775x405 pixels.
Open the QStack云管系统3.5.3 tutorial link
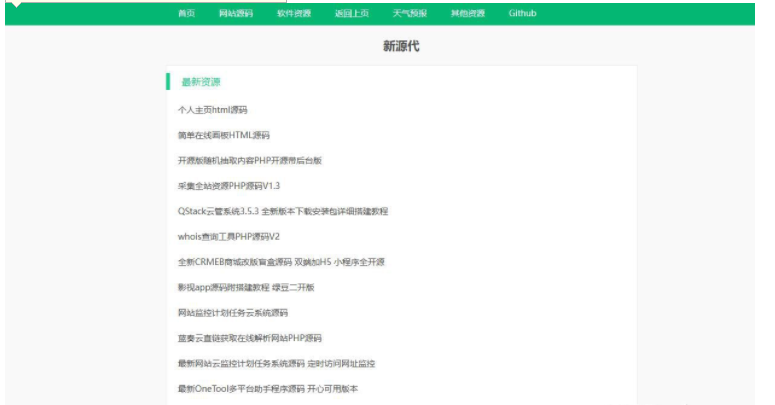click(x=283, y=211)
